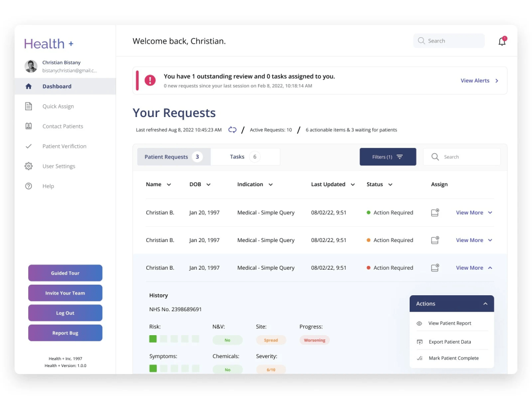Sort by DOB column chevron
532x399 pixels.
(x=209, y=185)
